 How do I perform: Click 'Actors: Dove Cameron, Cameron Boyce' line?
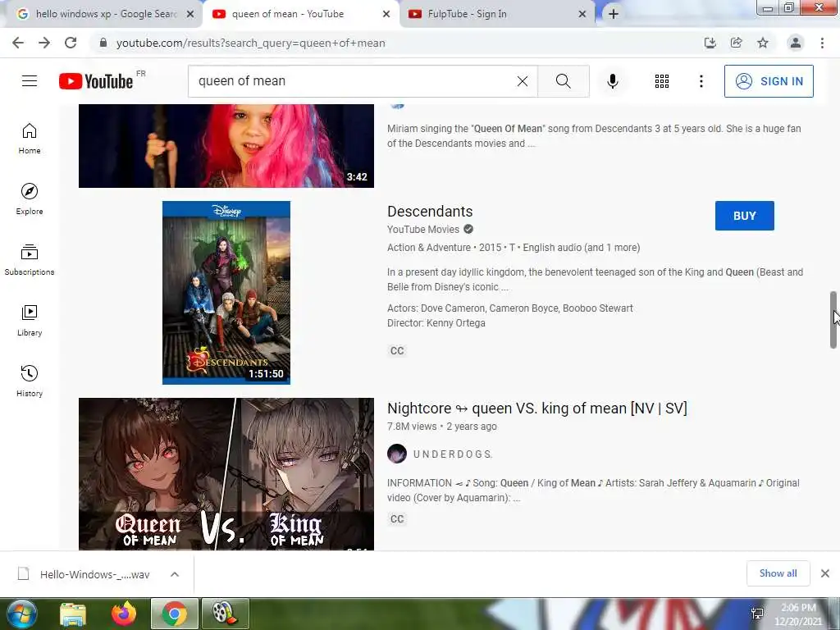coord(510,308)
